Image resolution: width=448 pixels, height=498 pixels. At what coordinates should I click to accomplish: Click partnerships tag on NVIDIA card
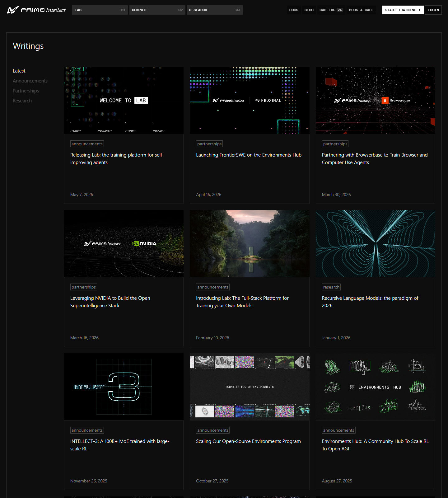click(x=84, y=287)
